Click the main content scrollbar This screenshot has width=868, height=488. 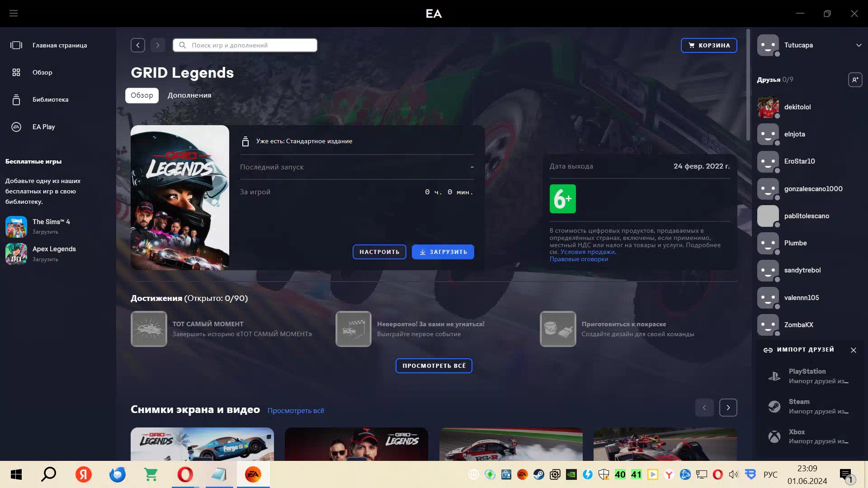(748, 85)
